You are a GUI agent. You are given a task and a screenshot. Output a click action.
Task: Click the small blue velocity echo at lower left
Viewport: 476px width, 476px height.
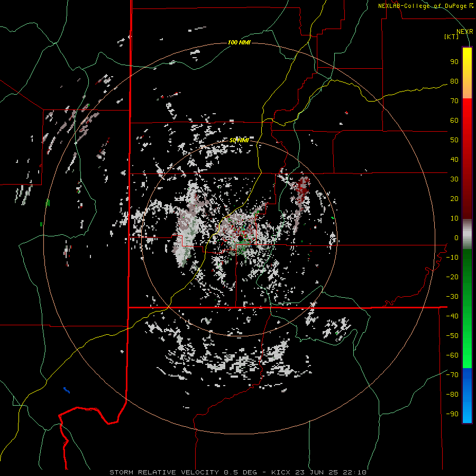(x=67, y=390)
